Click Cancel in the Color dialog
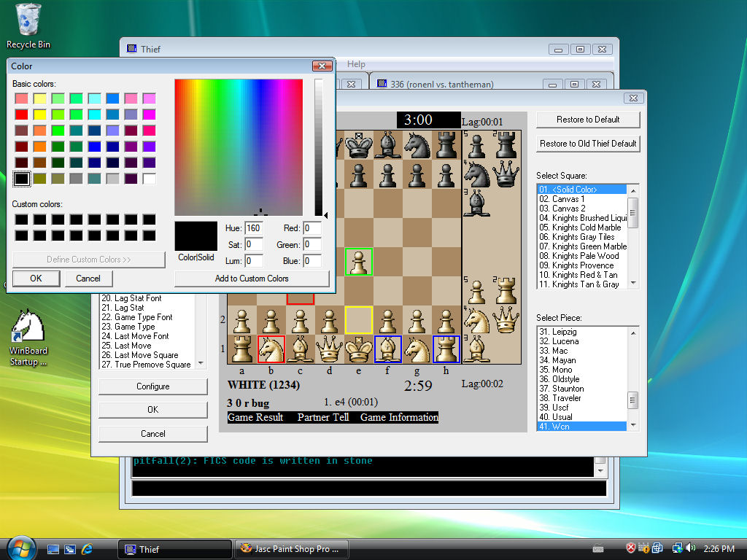Image resolution: width=747 pixels, height=560 pixels. coord(88,279)
